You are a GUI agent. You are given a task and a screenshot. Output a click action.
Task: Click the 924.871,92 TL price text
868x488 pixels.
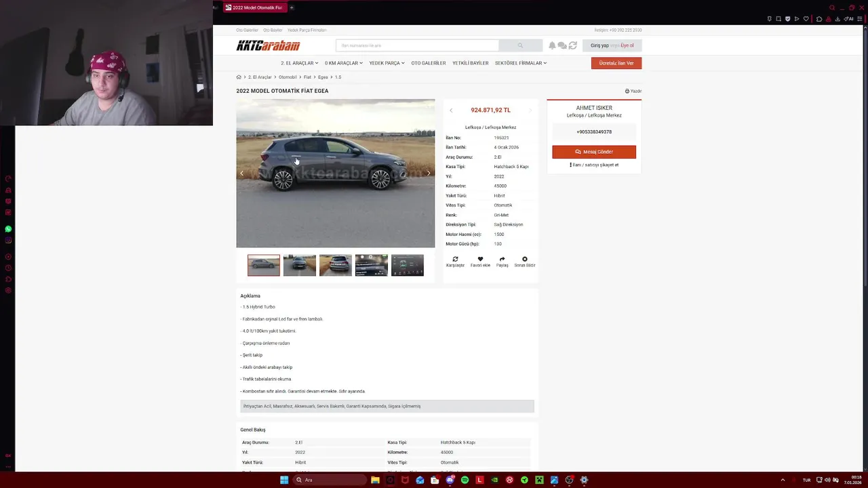[x=491, y=110]
